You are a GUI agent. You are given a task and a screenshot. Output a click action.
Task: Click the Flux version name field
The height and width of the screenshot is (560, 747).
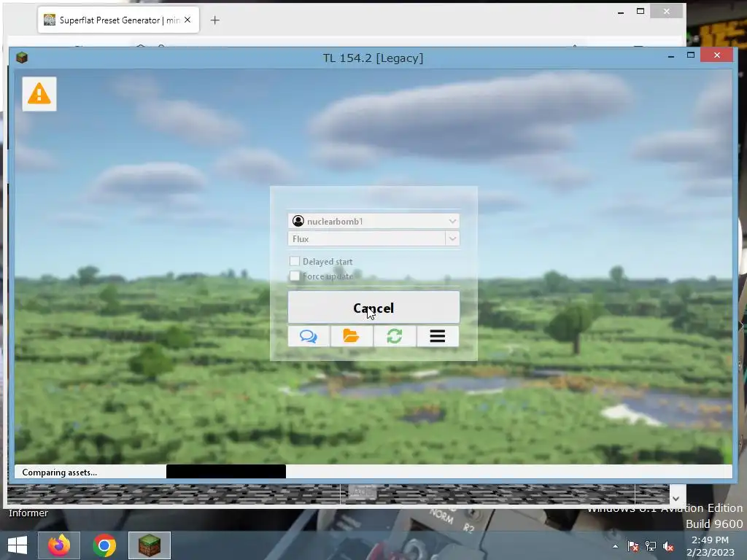tap(367, 238)
